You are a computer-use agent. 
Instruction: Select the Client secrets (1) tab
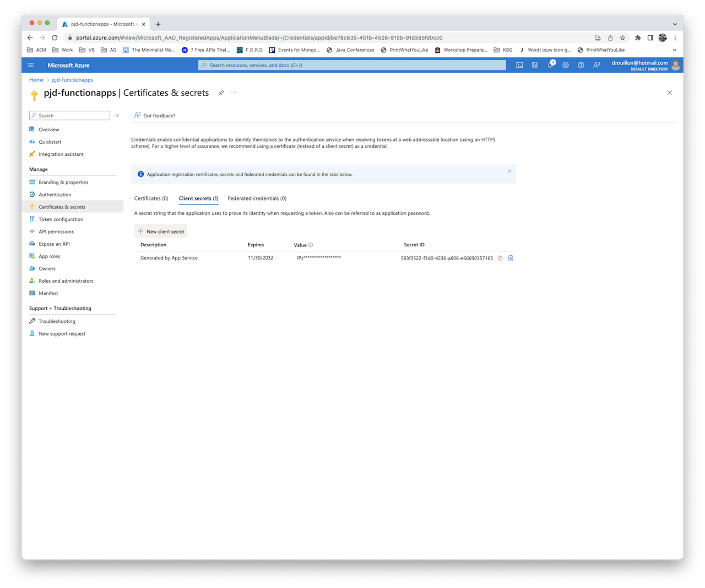point(198,198)
